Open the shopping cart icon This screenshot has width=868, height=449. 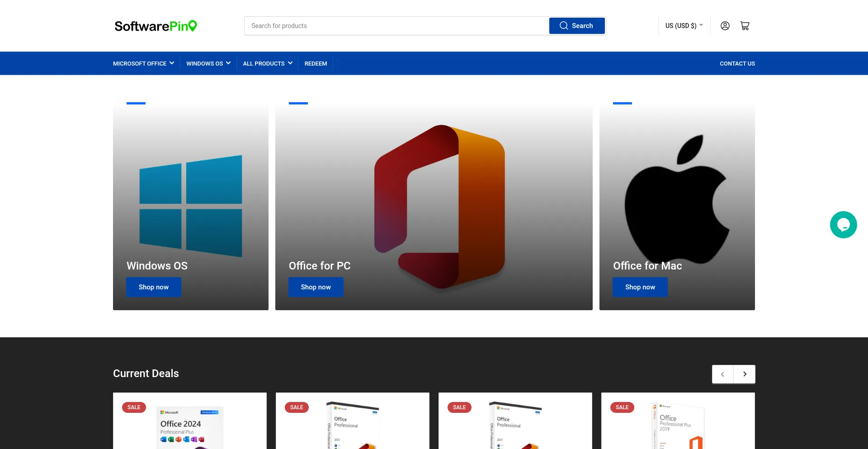click(x=745, y=26)
